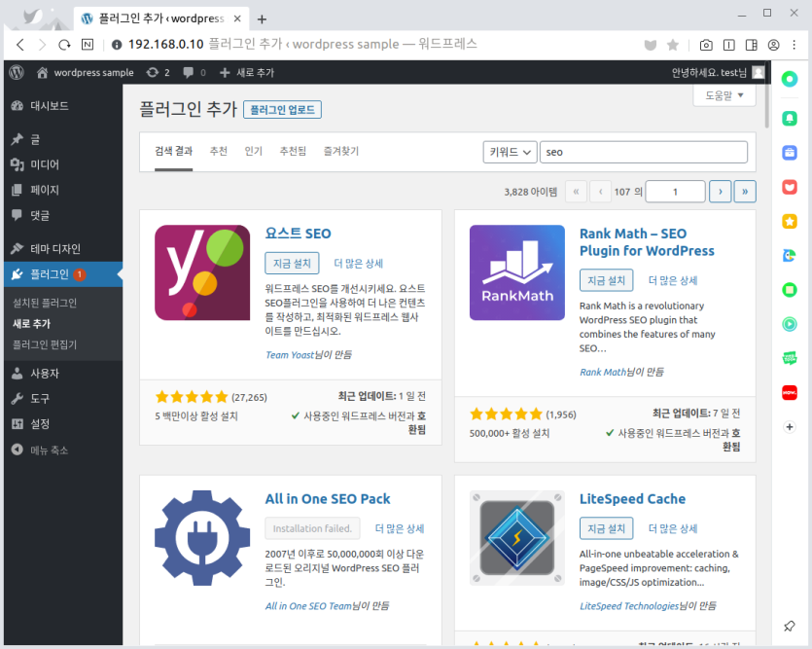Click the green circle sidebar icon

[790, 79]
